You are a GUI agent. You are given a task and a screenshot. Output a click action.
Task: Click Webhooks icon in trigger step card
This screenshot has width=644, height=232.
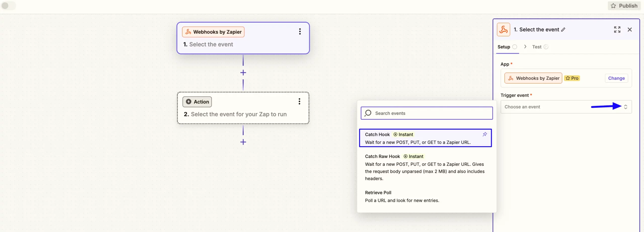click(x=188, y=32)
